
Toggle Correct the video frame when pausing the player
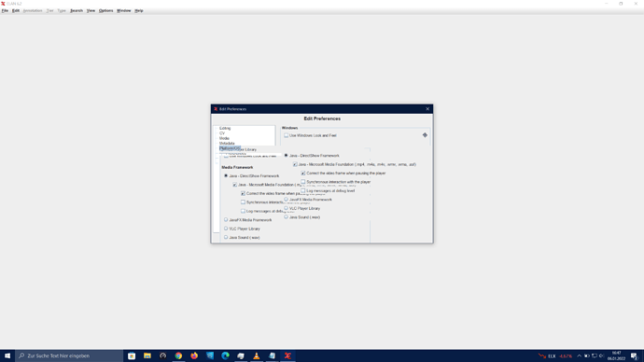pos(303,174)
